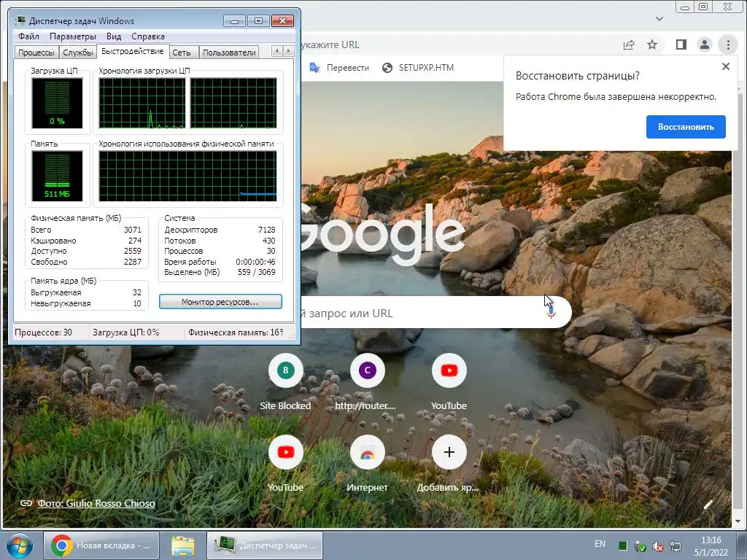Viewport: 747px width, 560px height.
Task: Close the Task Manager window
Action: tap(282, 21)
